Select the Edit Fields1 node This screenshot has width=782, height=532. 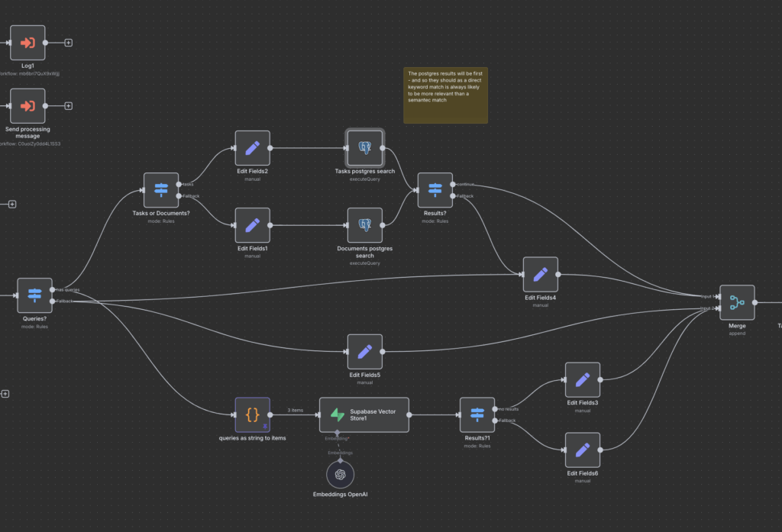click(x=252, y=225)
